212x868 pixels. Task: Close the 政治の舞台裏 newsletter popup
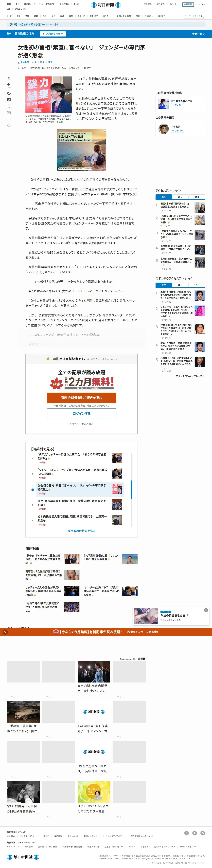coord(206,610)
